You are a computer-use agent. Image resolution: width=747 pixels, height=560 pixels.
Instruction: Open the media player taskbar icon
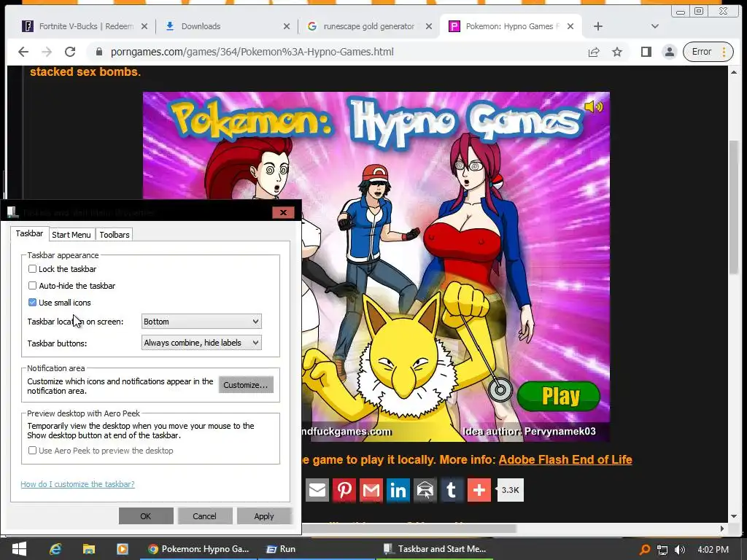[123, 549]
